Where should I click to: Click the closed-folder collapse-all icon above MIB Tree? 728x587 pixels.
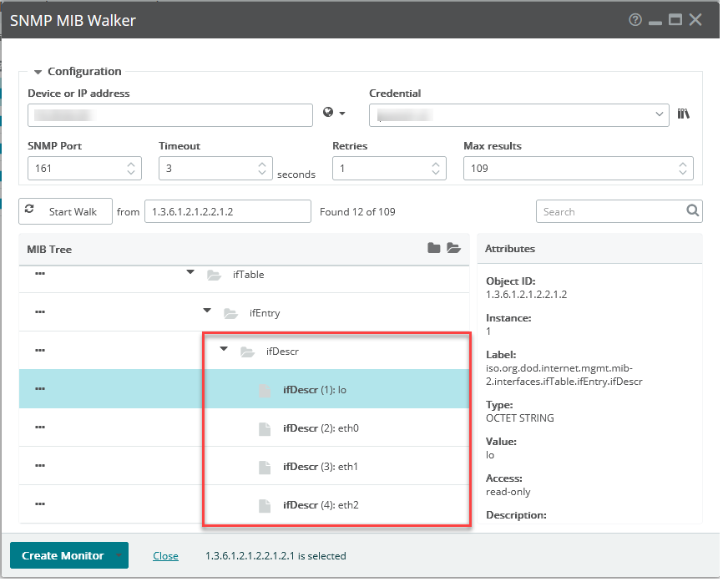[432, 248]
